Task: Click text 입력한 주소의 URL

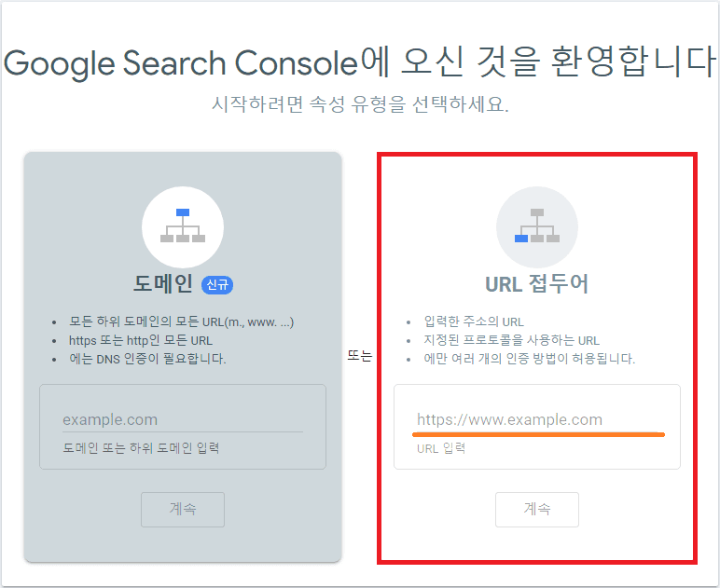Action: coord(474,321)
